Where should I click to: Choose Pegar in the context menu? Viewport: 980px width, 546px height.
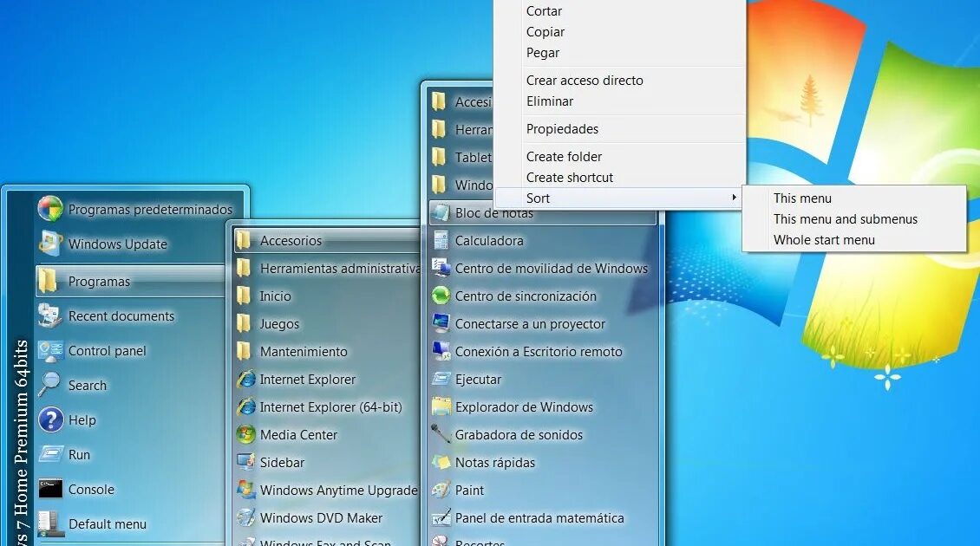[543, 53]
